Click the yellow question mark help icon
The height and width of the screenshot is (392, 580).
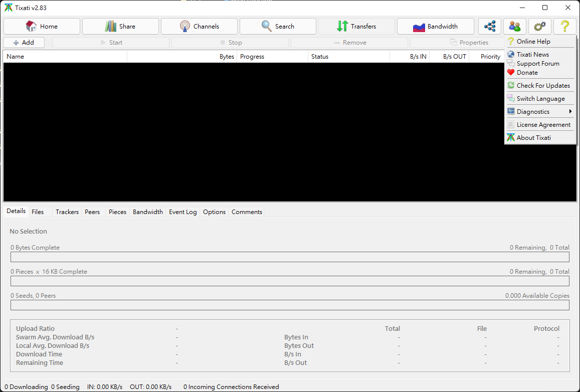565,26
